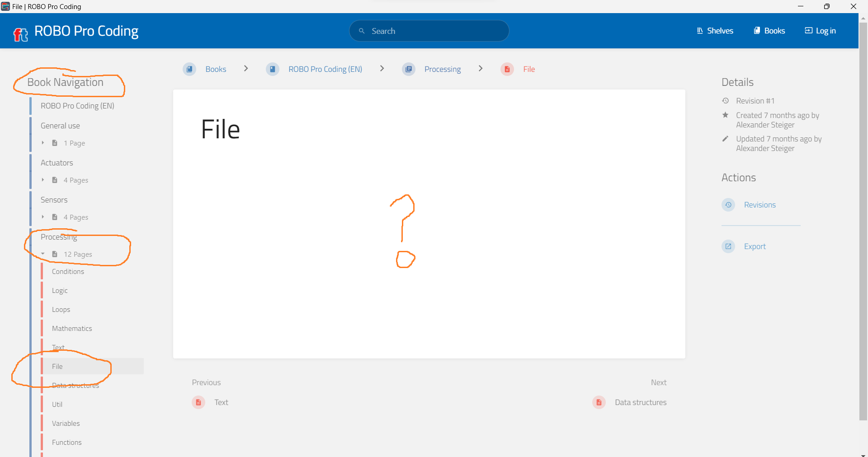Click the Shelves icon in header
The image size is (868, 457).
click(700, 31)
